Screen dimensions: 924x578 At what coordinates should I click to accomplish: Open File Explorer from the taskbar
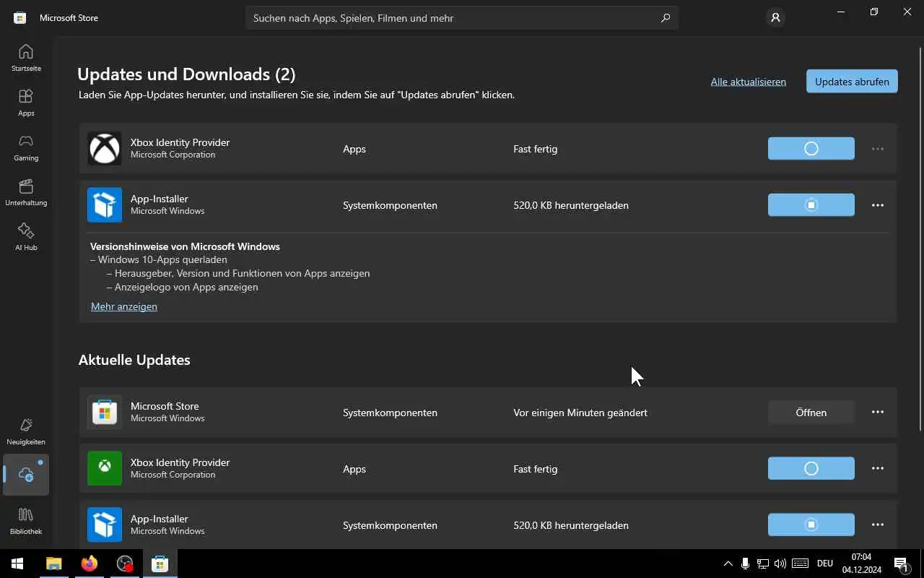54,564
